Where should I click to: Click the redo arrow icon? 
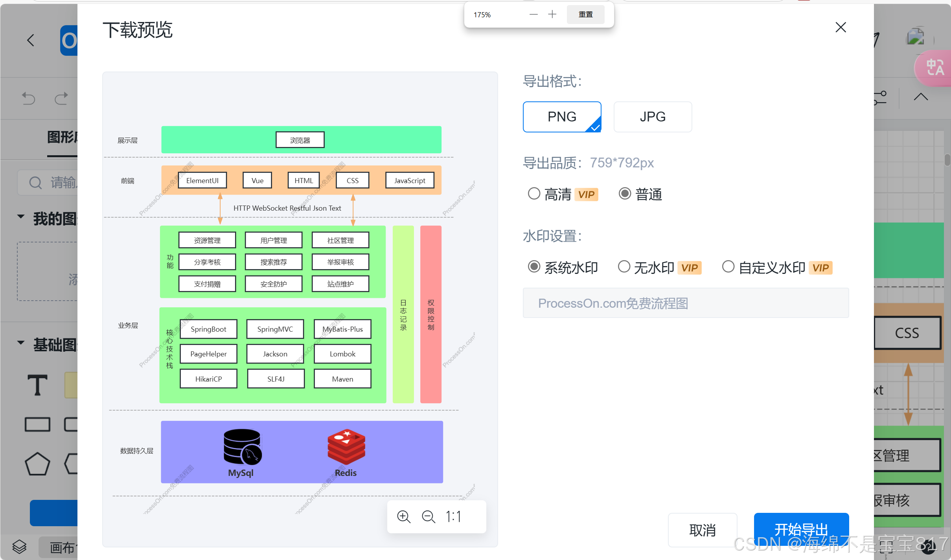point(61,98)
